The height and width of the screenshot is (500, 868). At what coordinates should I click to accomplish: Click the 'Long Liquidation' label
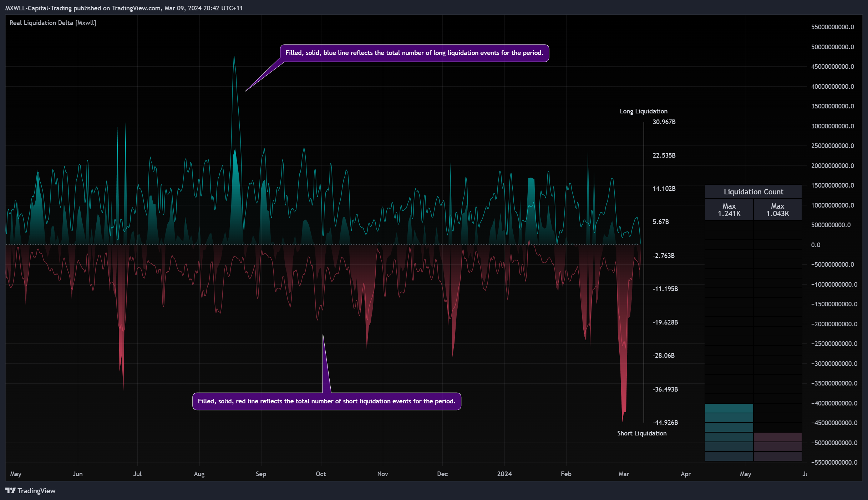644,111
